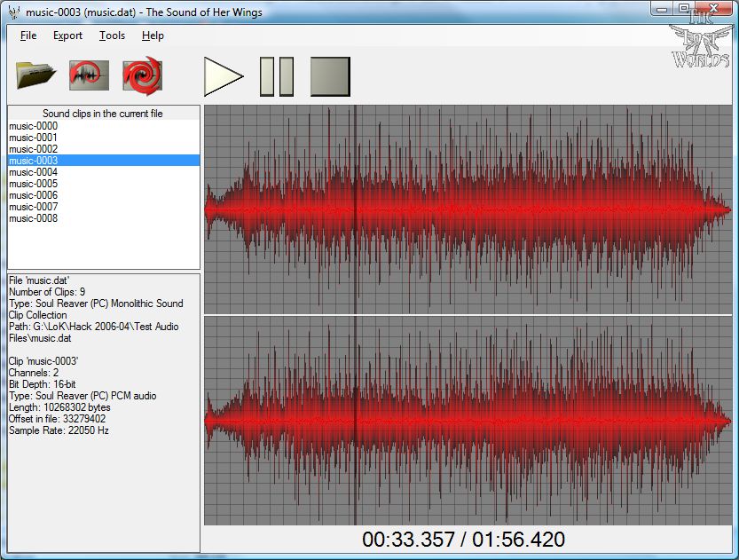The width and height of the screenshot is (739, 560).
Task: Open the Help menu
Action: pos(153,35)
